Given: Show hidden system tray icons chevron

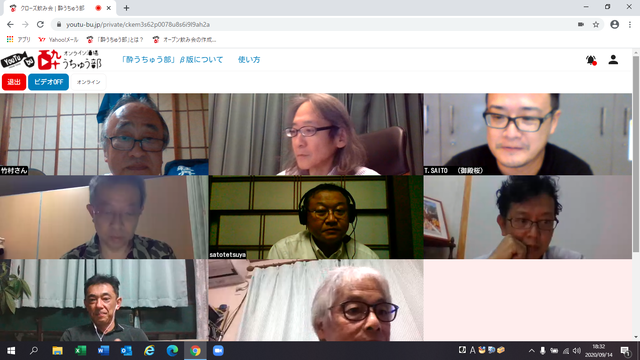Looking at the screenshot, I should (x=531, y=351).
